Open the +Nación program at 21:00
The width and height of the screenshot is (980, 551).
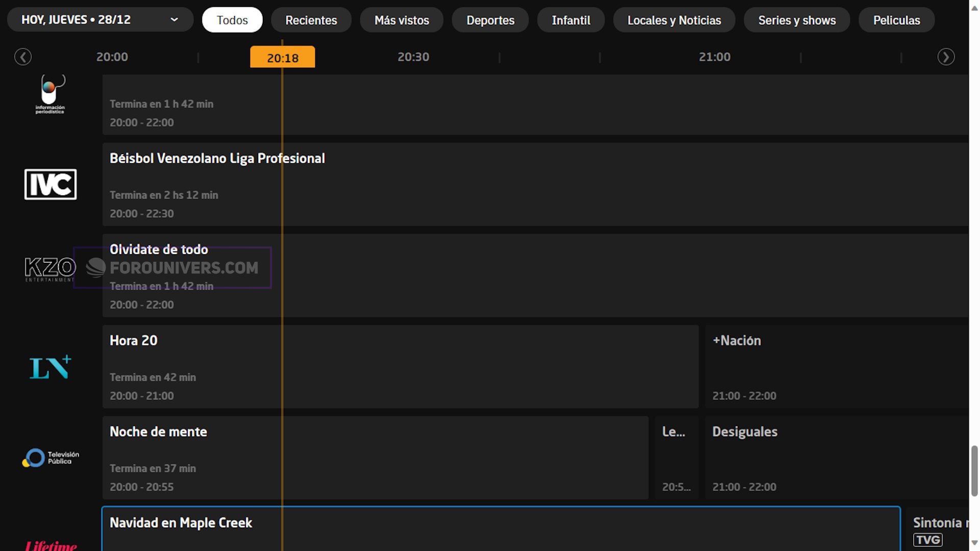[837, 367]
